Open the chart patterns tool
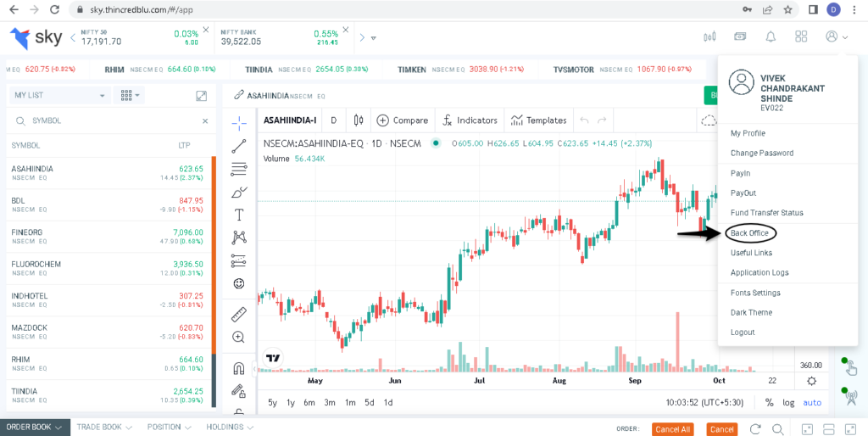Screen dimensions: 868x436 coord(239,238)
